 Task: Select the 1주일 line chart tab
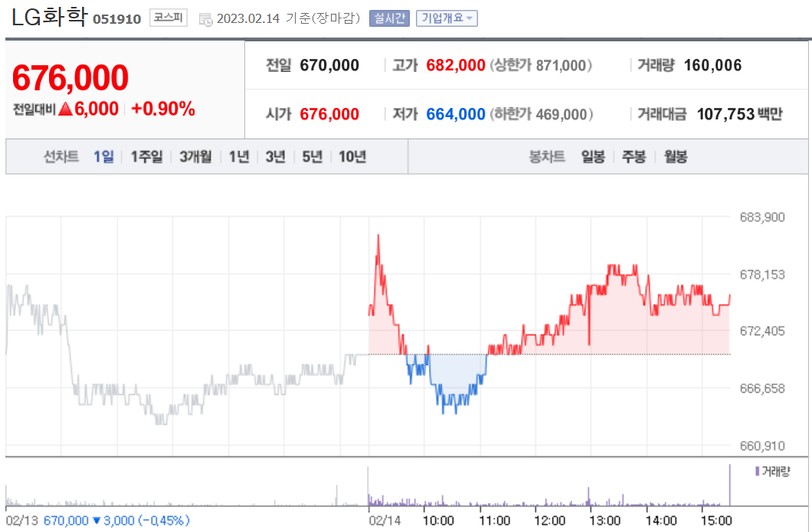coord(146,156)
